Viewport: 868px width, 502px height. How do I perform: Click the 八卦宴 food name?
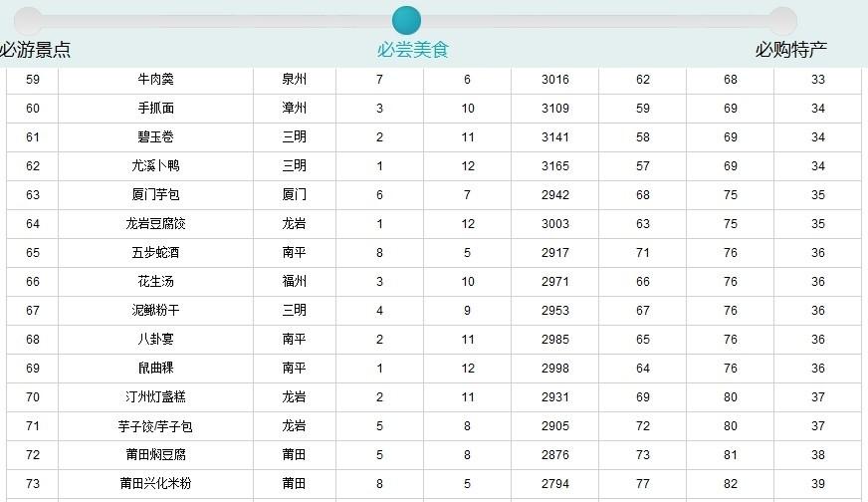tap(155, 340)
